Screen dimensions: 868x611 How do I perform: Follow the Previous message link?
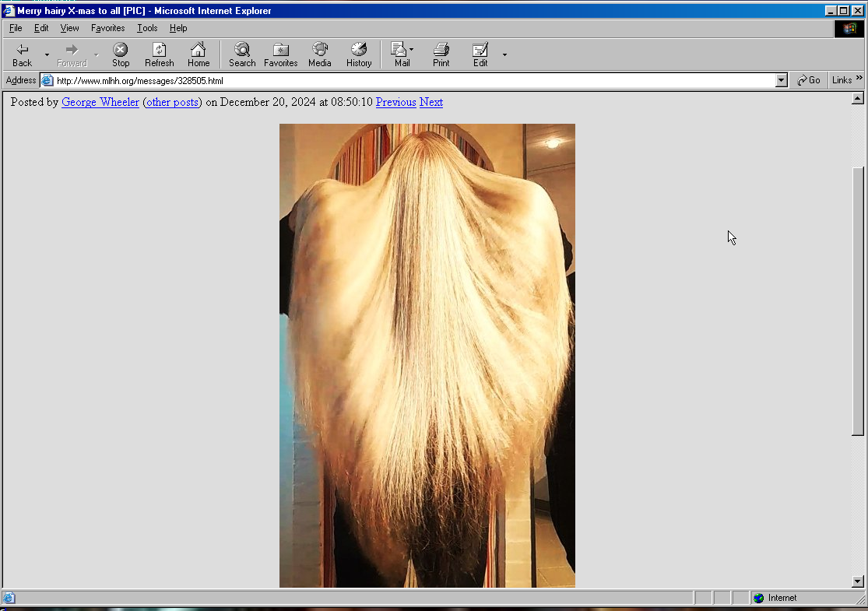pos(395,102)
